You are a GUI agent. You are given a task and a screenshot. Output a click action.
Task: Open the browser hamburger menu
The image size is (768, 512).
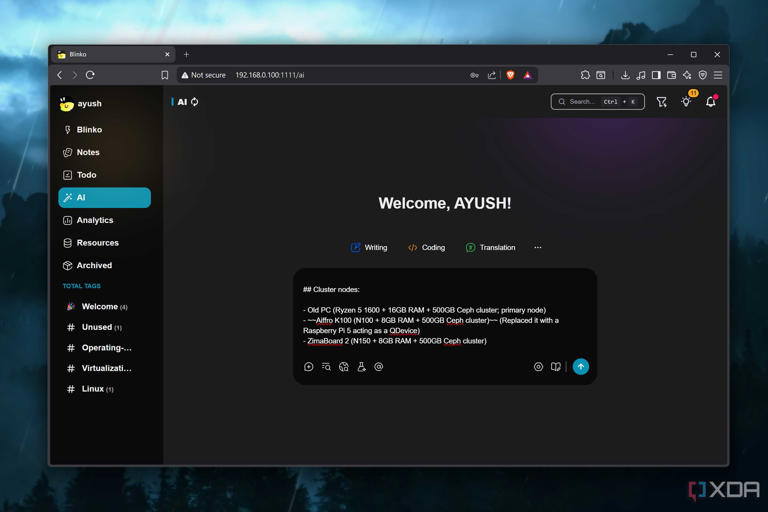coord(718,75)
